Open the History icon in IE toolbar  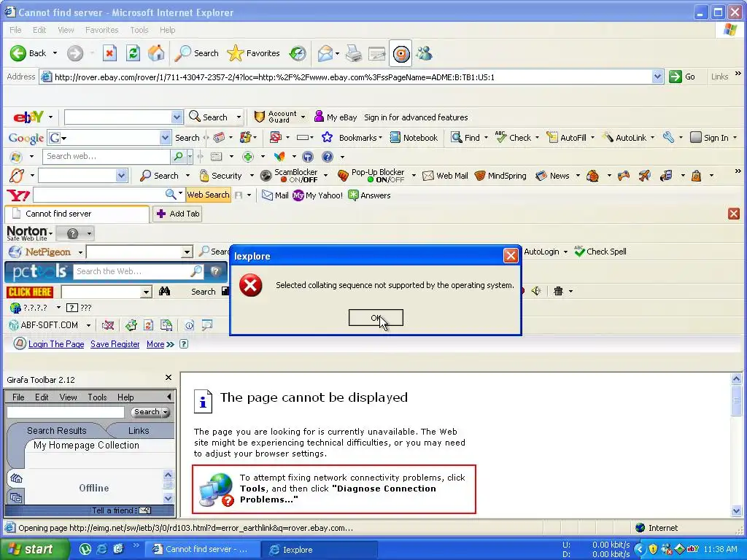pos(298,53)
